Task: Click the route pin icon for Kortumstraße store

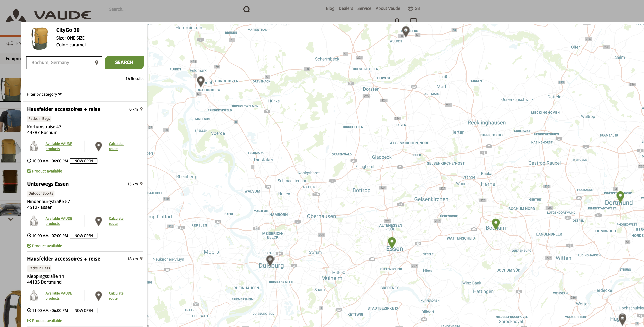Action: click(x=98, y=147)
